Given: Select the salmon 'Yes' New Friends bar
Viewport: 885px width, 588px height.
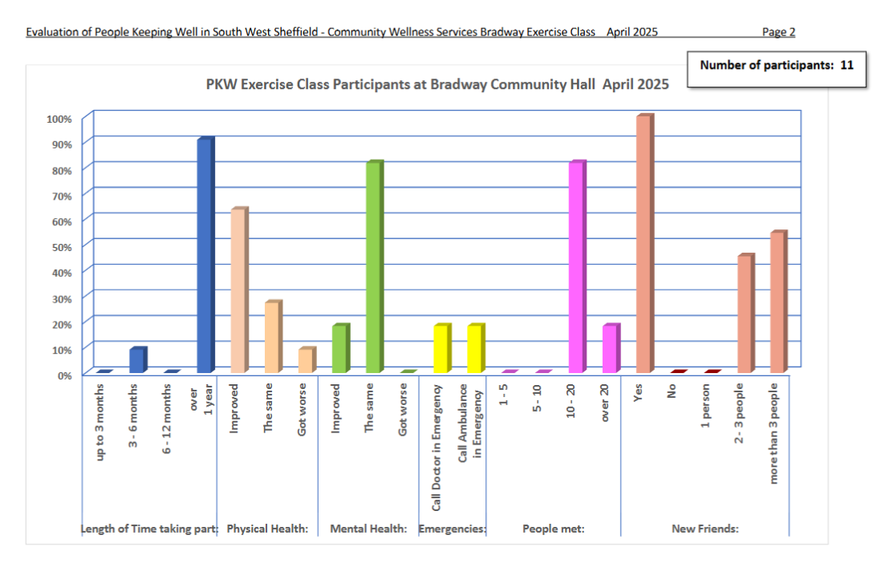Looking at the screenshot, I should [644, 244].
